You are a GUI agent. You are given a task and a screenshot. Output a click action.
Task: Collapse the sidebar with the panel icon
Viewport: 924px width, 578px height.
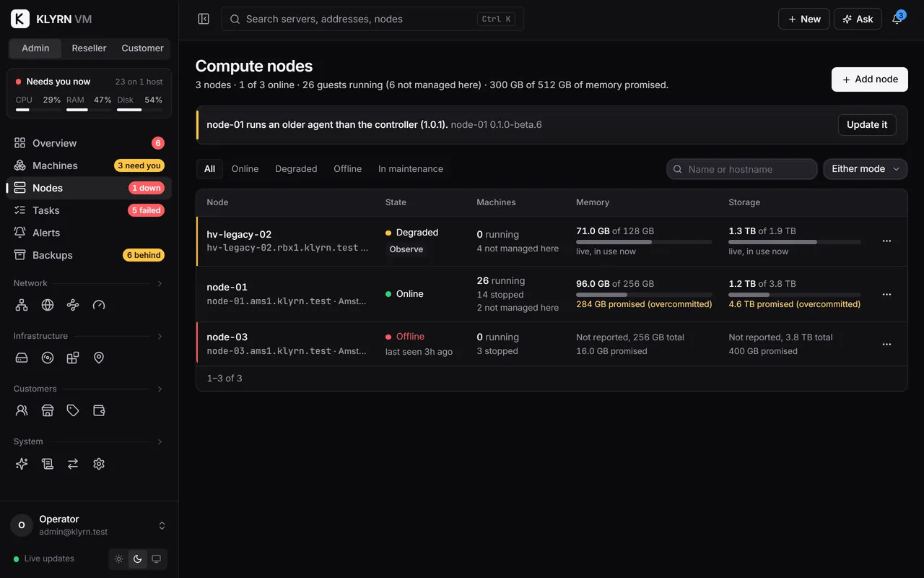click(204, 19)
